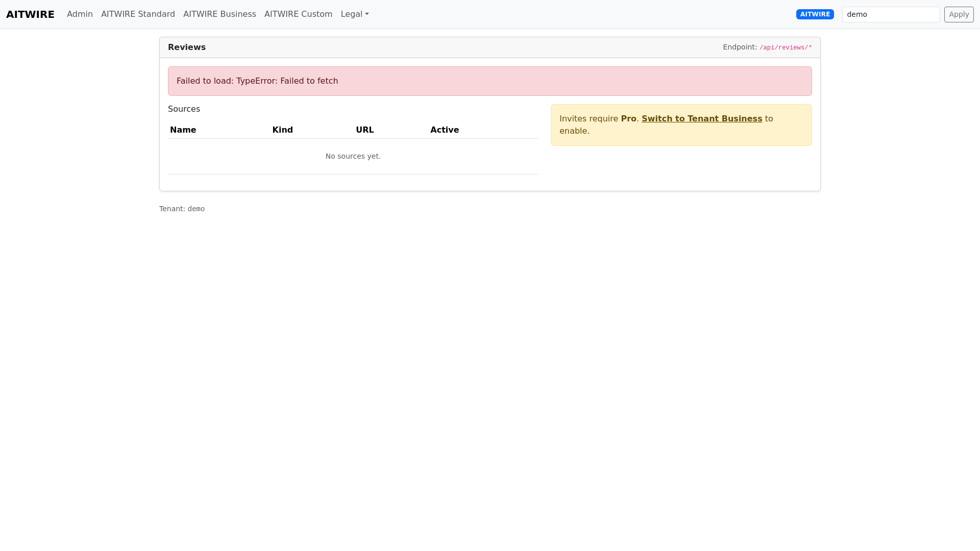Open AITWIRE Standard page

click(x=138, y=14)
